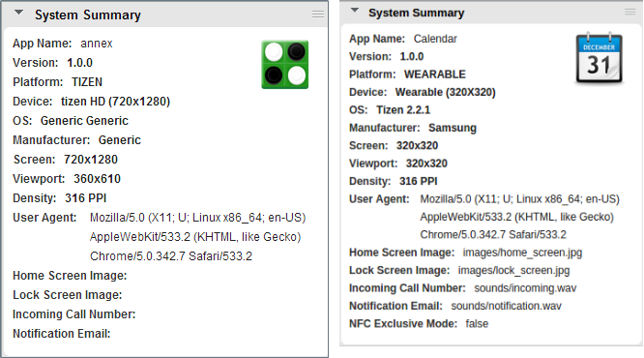Click the December 31 Calendar app icon
644x358 pixels.
click(600, 58)
